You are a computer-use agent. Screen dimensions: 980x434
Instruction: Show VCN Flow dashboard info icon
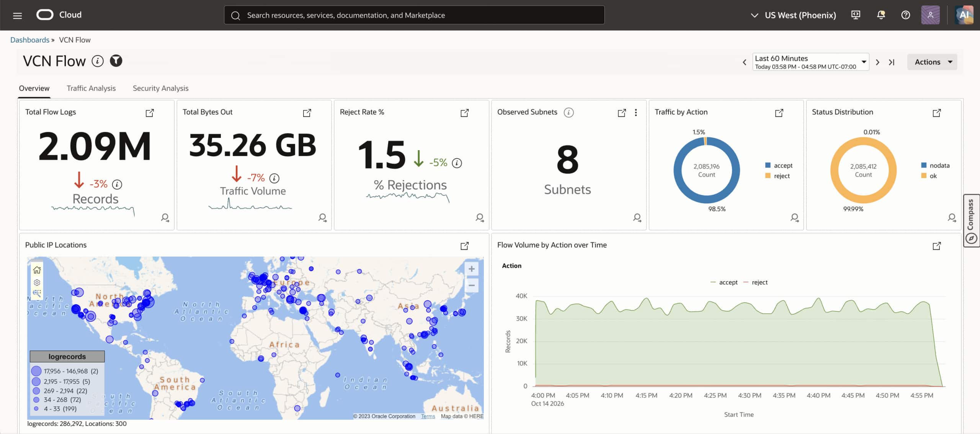[98, 61]
